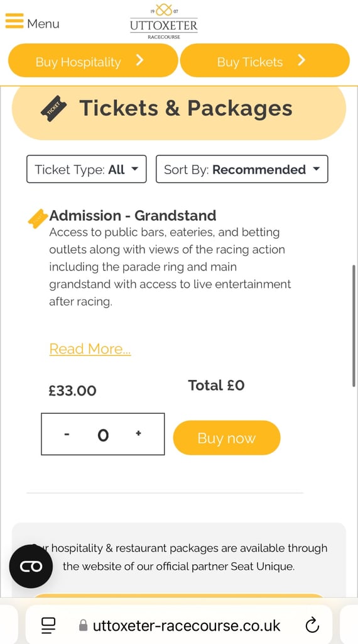Tap the padlock site security icon
Screen dimensions: 358x644
coord(83,626)
